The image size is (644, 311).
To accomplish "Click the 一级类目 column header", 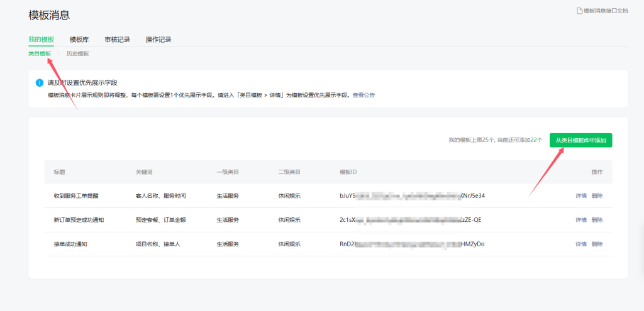I will [x=228, y=172].
